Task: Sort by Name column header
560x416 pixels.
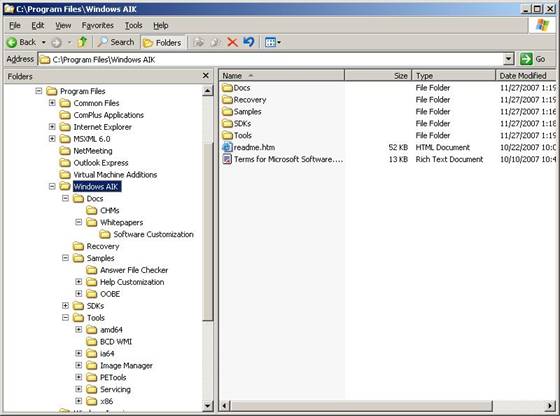Action: [282, 76]
